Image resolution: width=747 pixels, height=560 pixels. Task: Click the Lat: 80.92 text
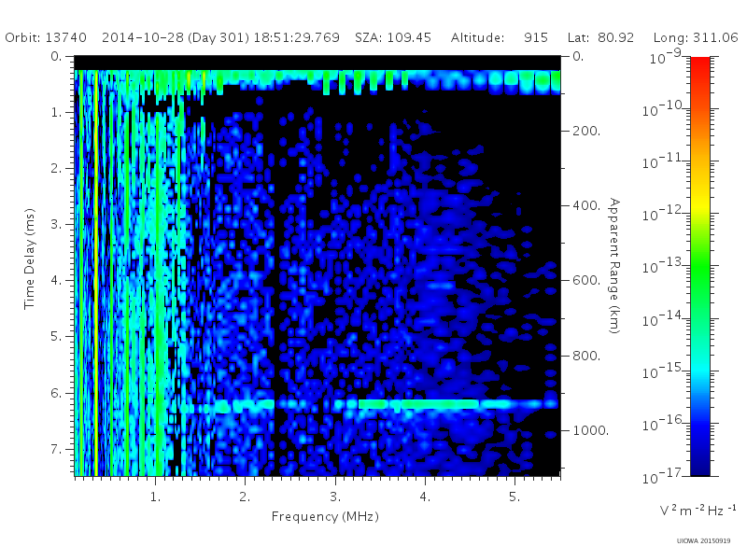coord(600,37)
